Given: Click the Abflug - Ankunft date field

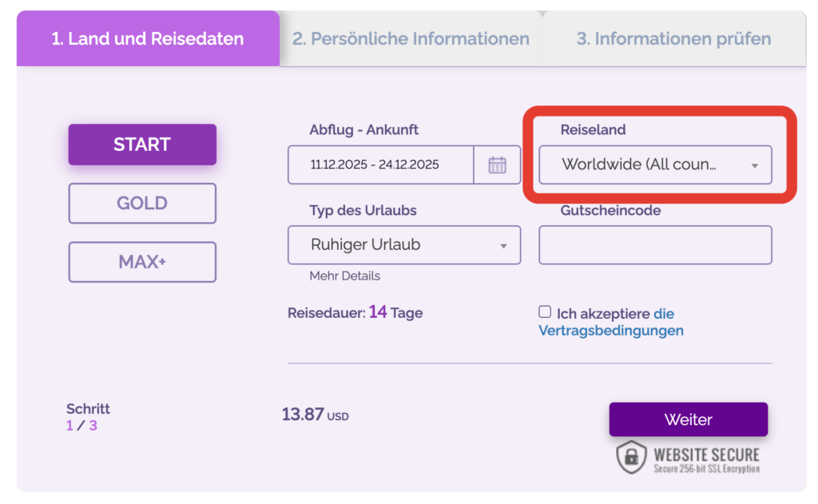Looking at the screenshot, I should pyautogui.click(x=380, y=165).
